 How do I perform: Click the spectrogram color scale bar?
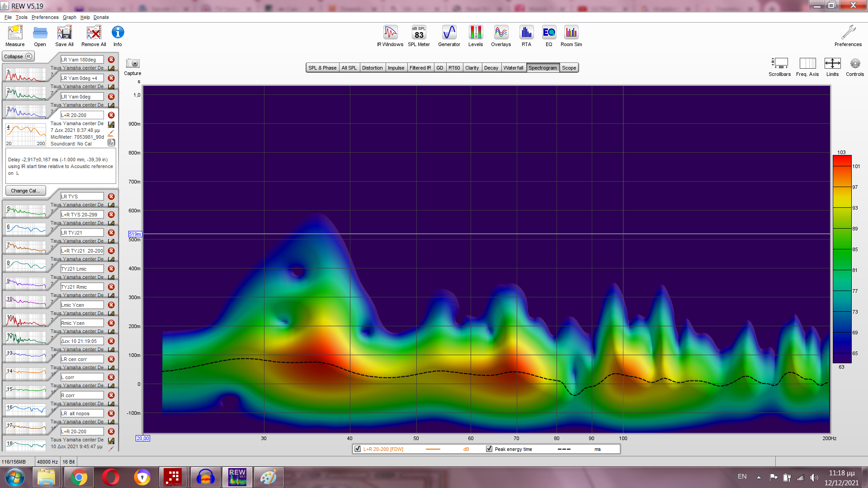(x=842, y=259)
